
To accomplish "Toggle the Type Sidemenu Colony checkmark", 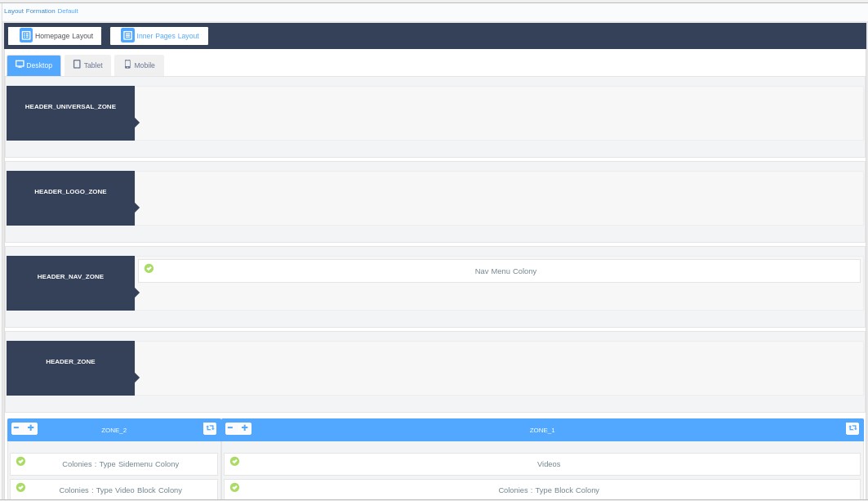I will [x=20, y=461].
